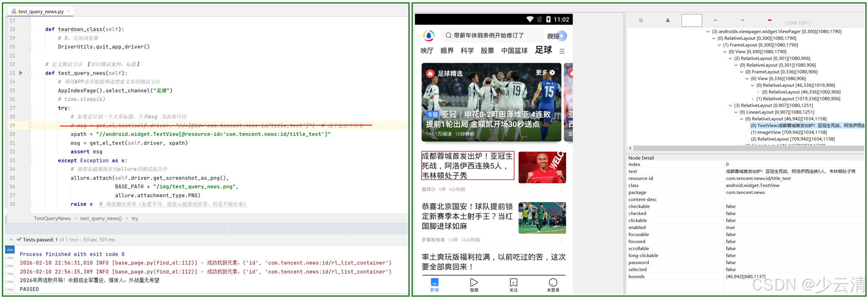Click the white search field in hierarchy toolbar

[691, 20]
